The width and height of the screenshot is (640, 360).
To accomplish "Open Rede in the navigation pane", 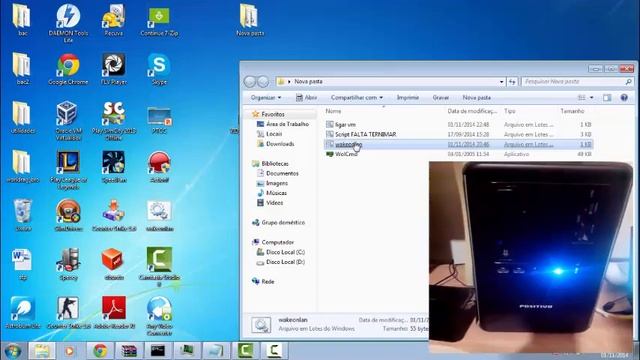I will tap(267, 281).
